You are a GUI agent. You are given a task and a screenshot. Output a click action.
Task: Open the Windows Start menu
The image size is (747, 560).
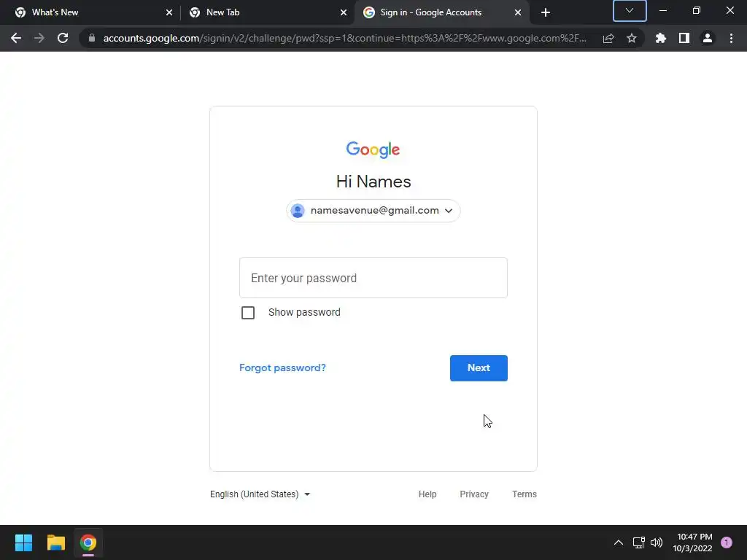23,542
